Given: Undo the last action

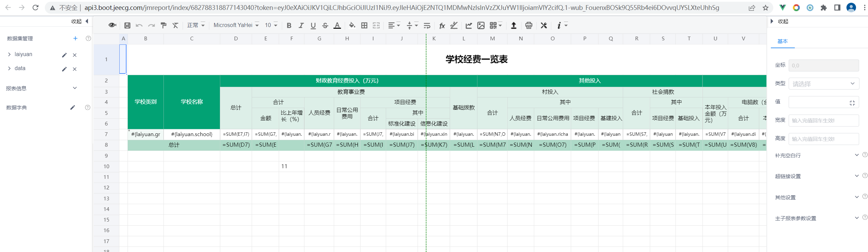Looking at the screenshot, I should pos(139,25).
